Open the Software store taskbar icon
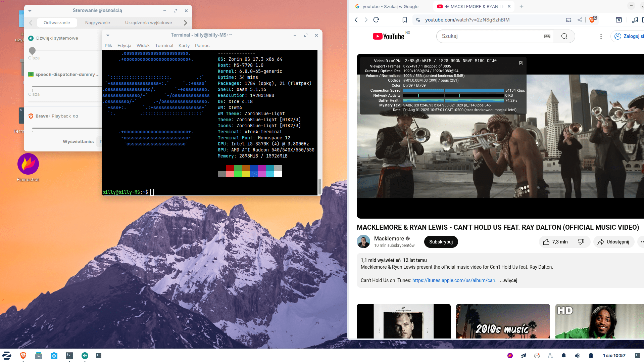The image size is (644, 362). pos(54,356)
